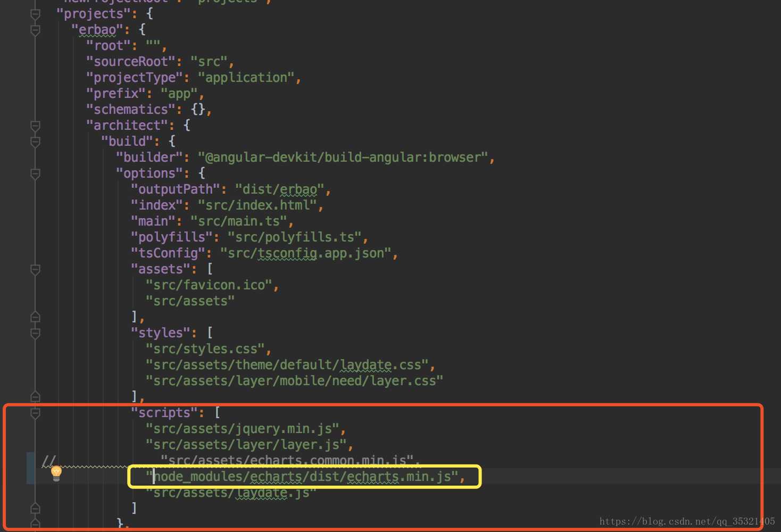Collapse the "build" block fold marker

(x=35, y=142)
